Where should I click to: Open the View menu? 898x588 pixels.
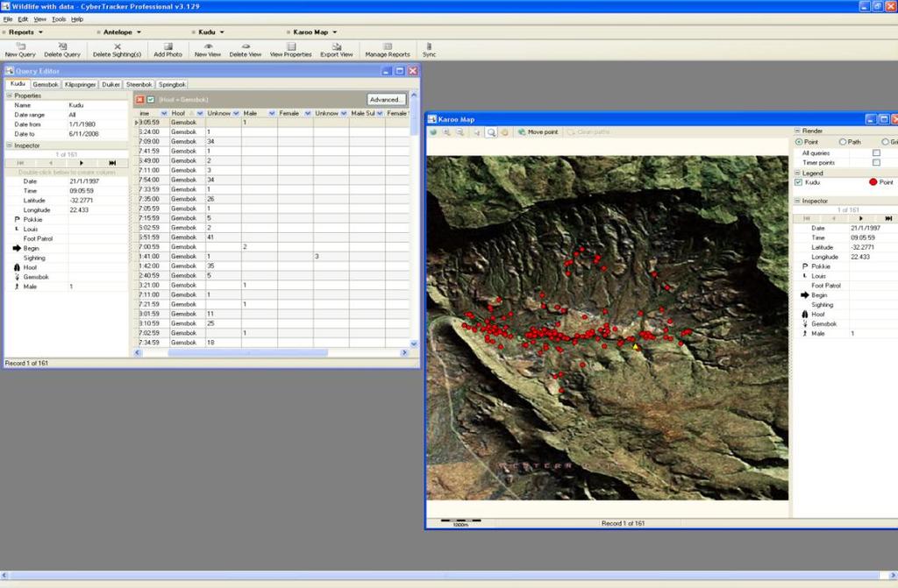39,19
